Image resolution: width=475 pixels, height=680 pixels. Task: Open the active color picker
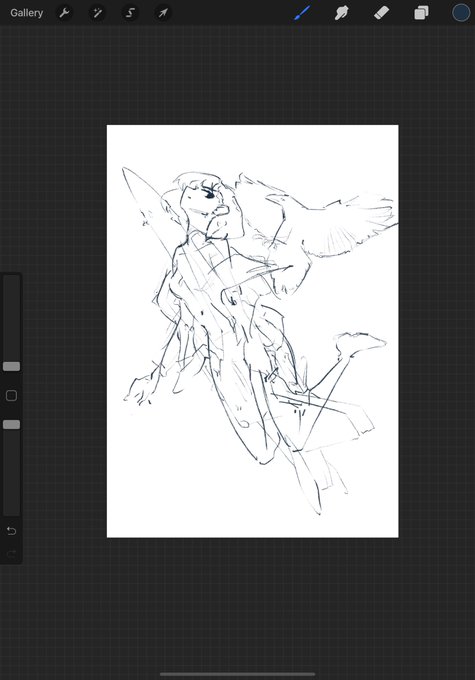[461, 13]
